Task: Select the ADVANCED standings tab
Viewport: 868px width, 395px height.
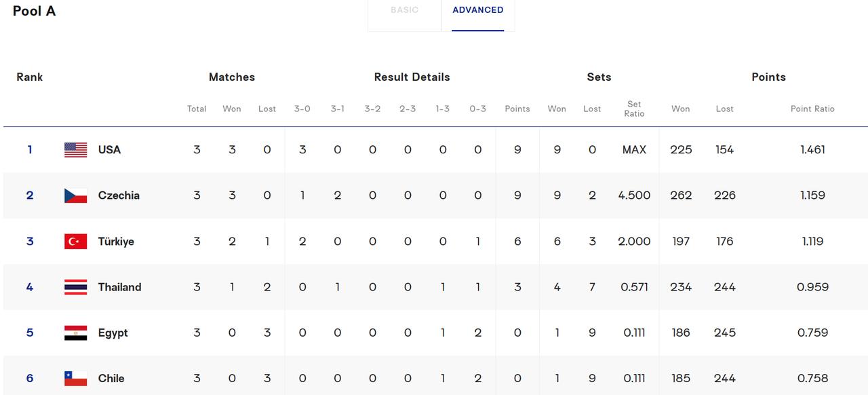Action: [478, 10]
